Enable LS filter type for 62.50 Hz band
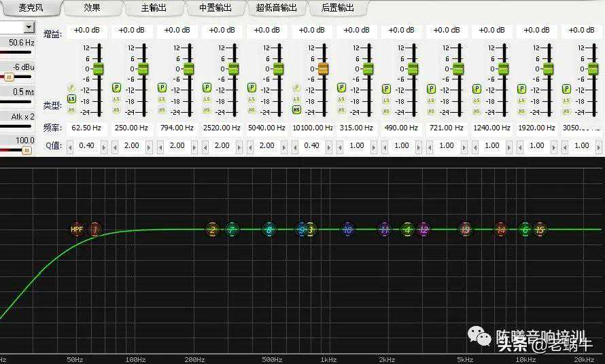 (71, 99)
